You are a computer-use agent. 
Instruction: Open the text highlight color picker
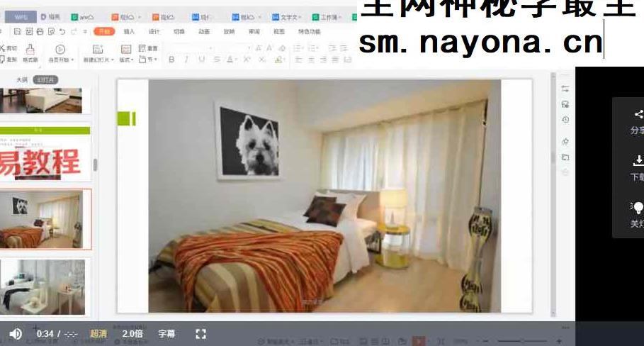click(x=279, y=60)
